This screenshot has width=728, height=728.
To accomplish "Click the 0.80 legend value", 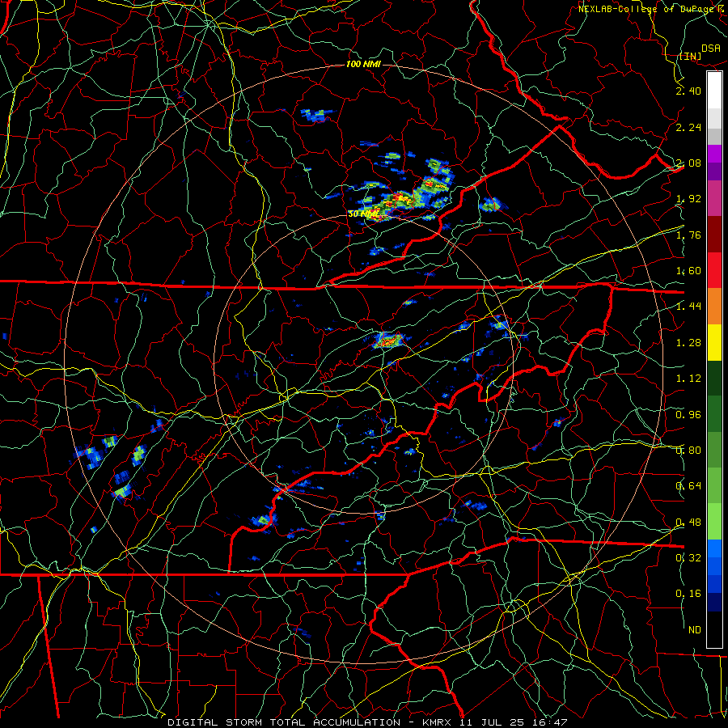I will pyautogui.click(x=688, y=451).
